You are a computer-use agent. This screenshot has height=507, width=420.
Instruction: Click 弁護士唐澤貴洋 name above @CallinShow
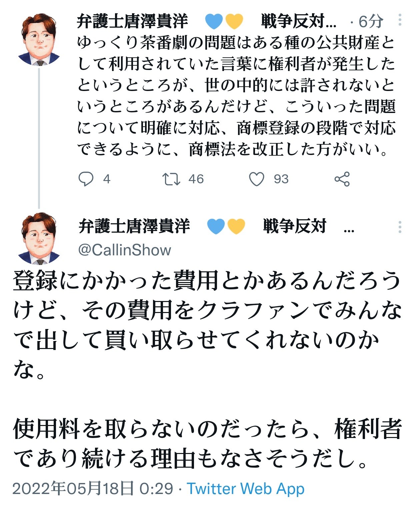134,226
